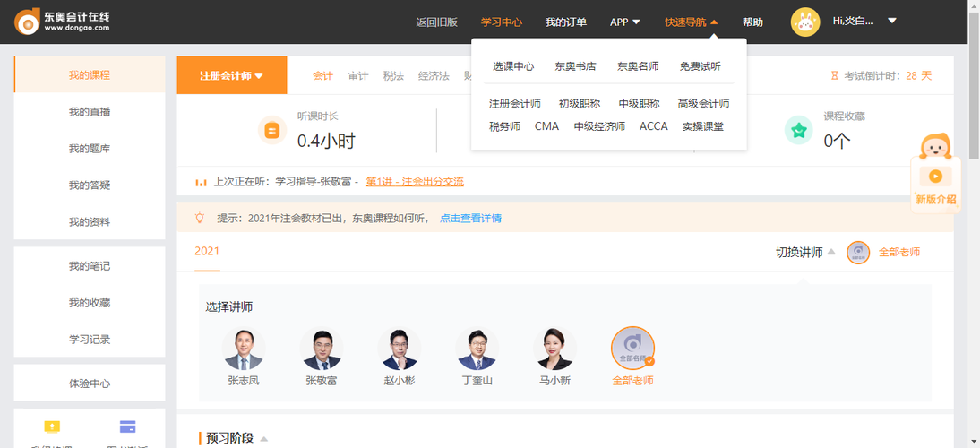
Task: Open the user account dropdown arrow
Action: pos(892,21)
